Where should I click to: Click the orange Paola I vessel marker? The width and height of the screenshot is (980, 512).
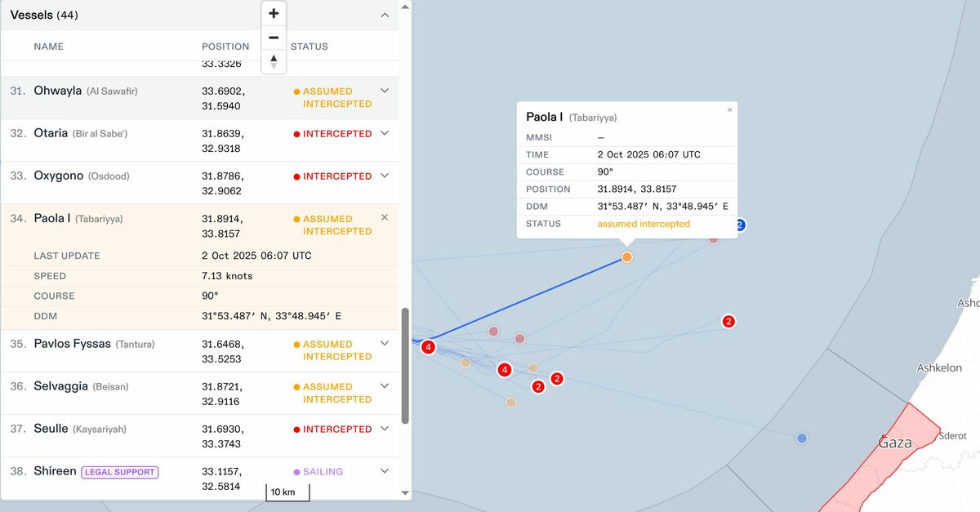pos(627,257)
